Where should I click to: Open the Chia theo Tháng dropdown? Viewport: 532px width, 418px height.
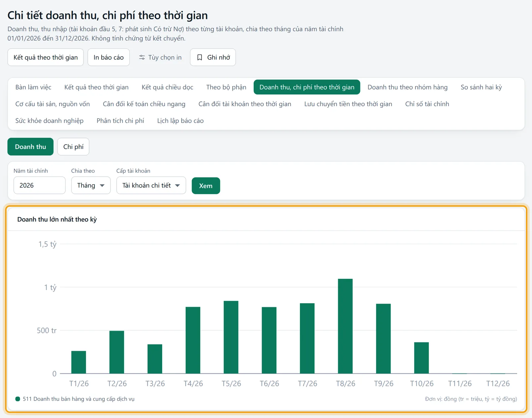91,185
